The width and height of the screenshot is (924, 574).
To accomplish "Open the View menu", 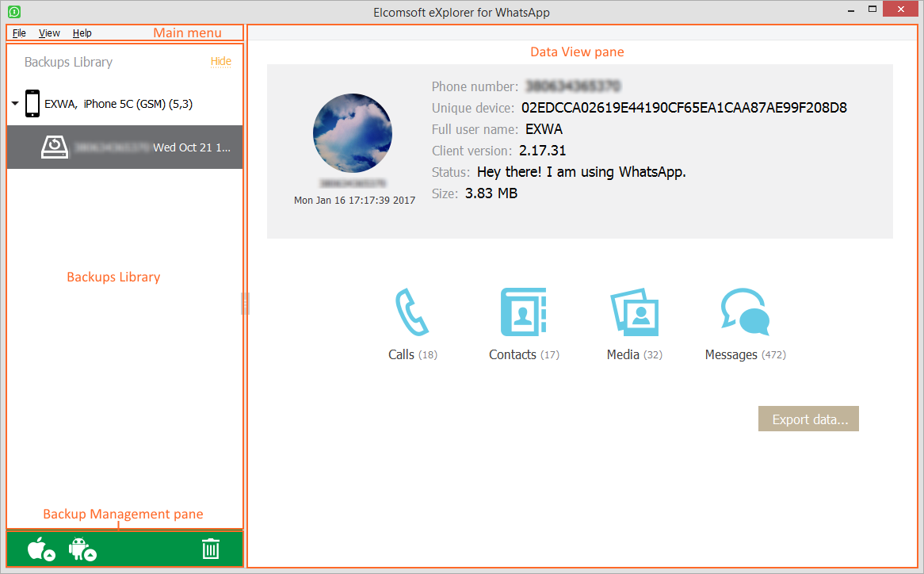I will [49, 33].
